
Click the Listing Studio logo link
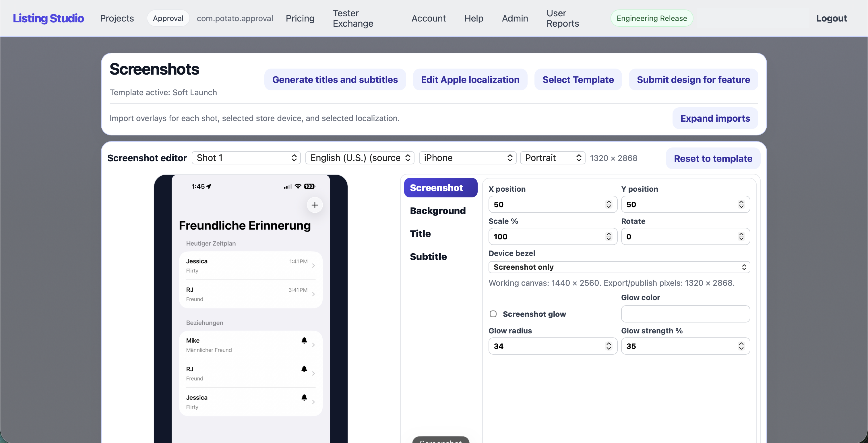[48, 18]
